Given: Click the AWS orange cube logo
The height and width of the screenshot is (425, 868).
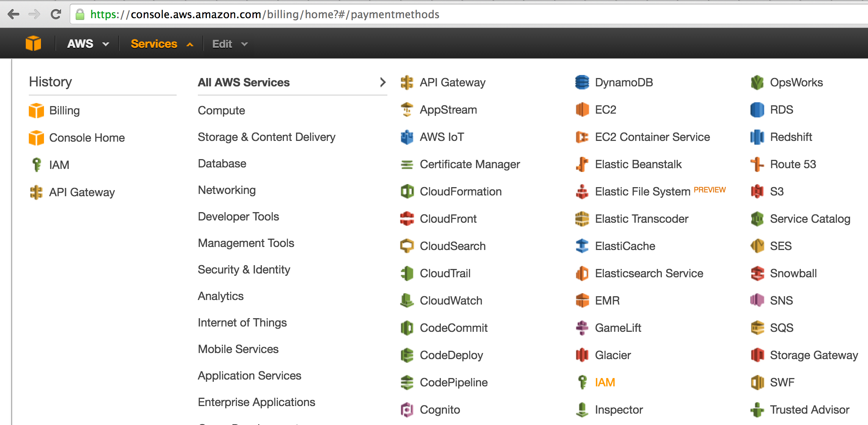Looking at the screenshot, I should click(x=33, y=44).
